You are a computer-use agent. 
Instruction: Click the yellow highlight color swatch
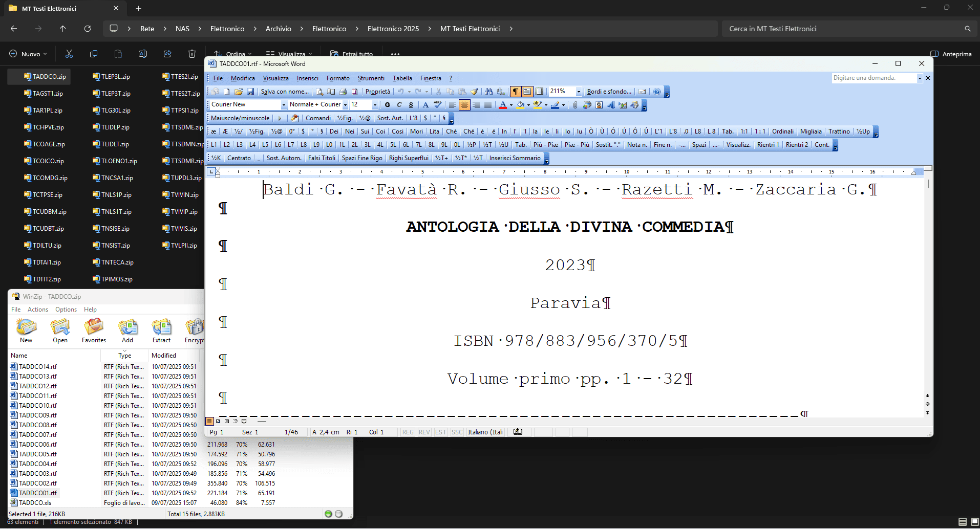[x=537, y=105]
